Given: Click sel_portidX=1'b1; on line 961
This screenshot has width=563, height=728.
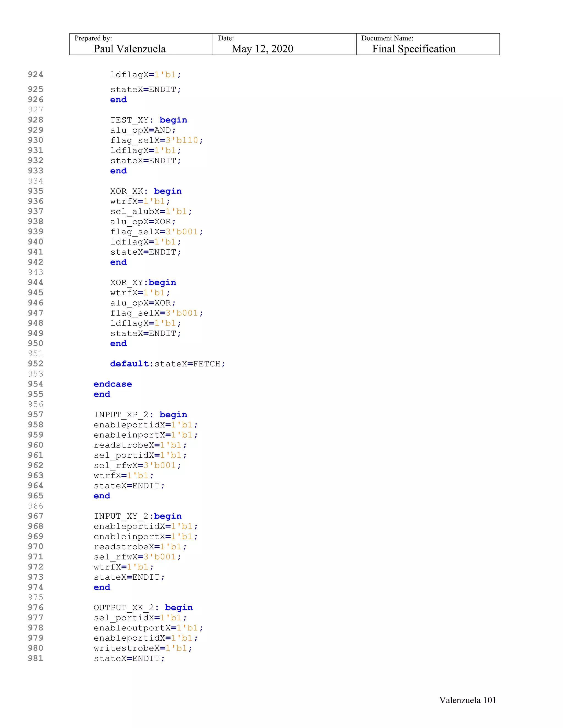Looking at the screenshot, I should coord(140,455).
